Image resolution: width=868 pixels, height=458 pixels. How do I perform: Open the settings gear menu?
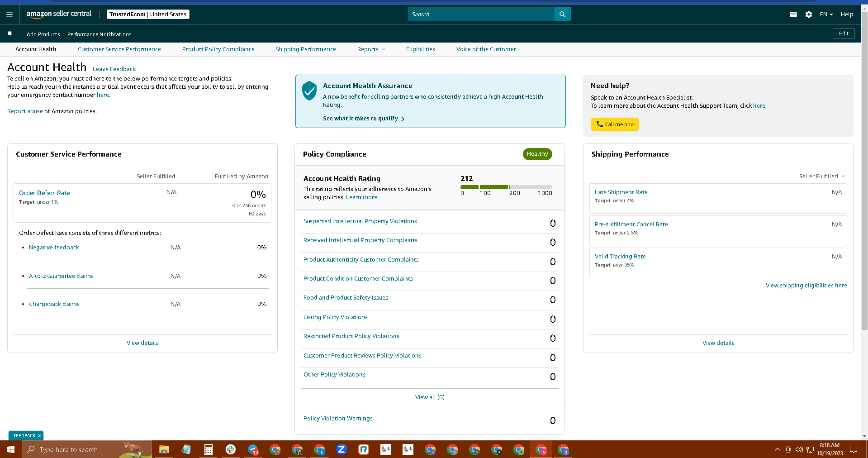(809, 14)
